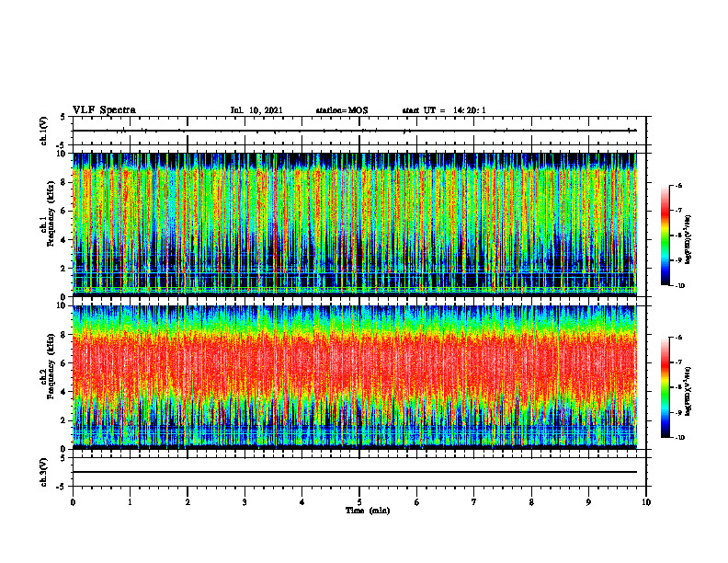Click time-axis tick label "6"
This screenshot has height=563, width=728.
417,502
